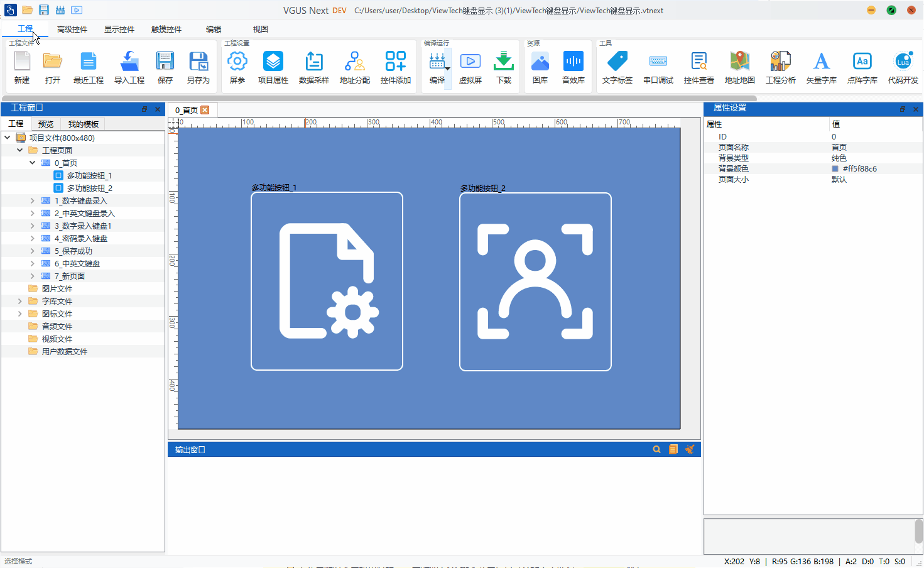Screen dimensions: 924x568
Task: Open the 图库 image library
Action: coord(540,67)
